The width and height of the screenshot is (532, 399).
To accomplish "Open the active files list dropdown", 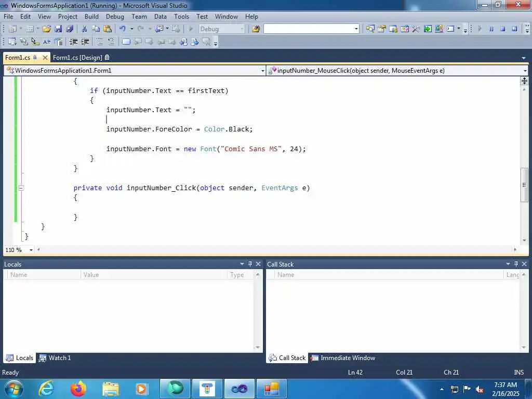I will 524,58.
